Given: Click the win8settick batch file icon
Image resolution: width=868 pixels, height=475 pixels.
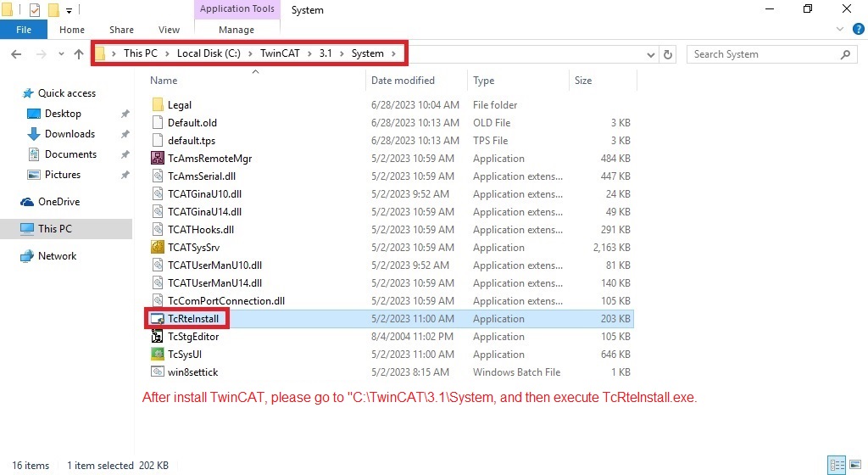Looking at the screenshot, I should [158, 372].
